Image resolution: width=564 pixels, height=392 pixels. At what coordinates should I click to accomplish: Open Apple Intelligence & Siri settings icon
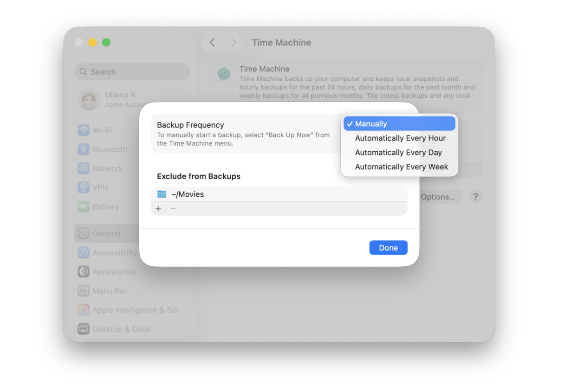click(x=84, y=310)
